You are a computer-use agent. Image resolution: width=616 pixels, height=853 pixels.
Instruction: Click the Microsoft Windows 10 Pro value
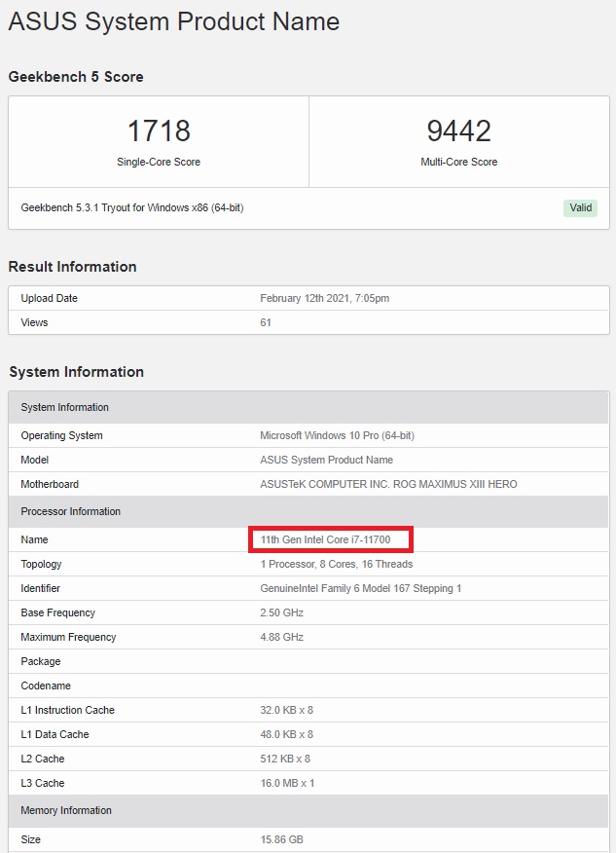pos(337,435)
